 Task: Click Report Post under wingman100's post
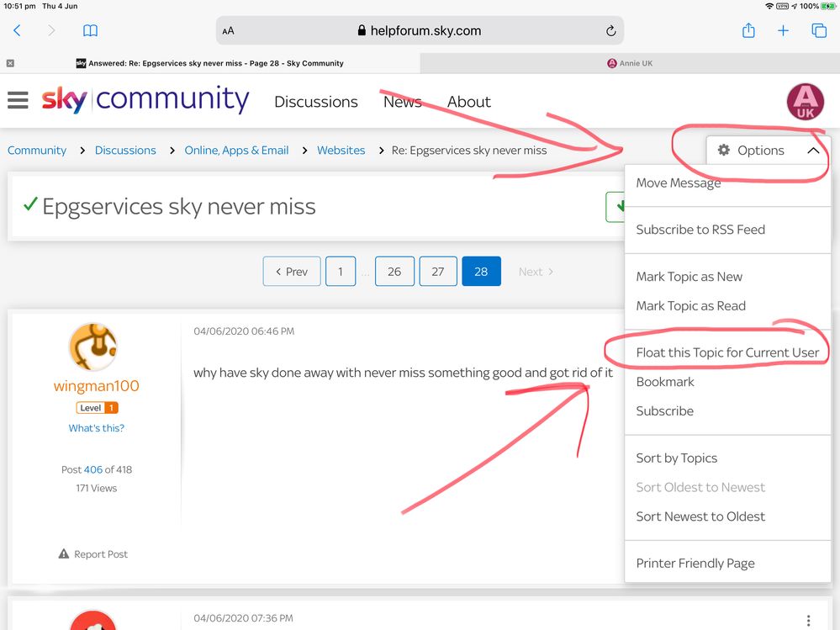pos(93,554)
